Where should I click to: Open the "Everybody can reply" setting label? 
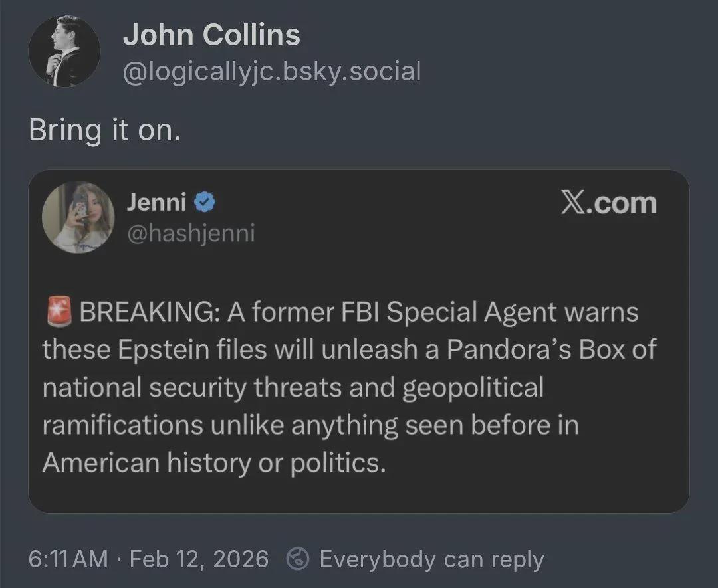pos(431,559)
